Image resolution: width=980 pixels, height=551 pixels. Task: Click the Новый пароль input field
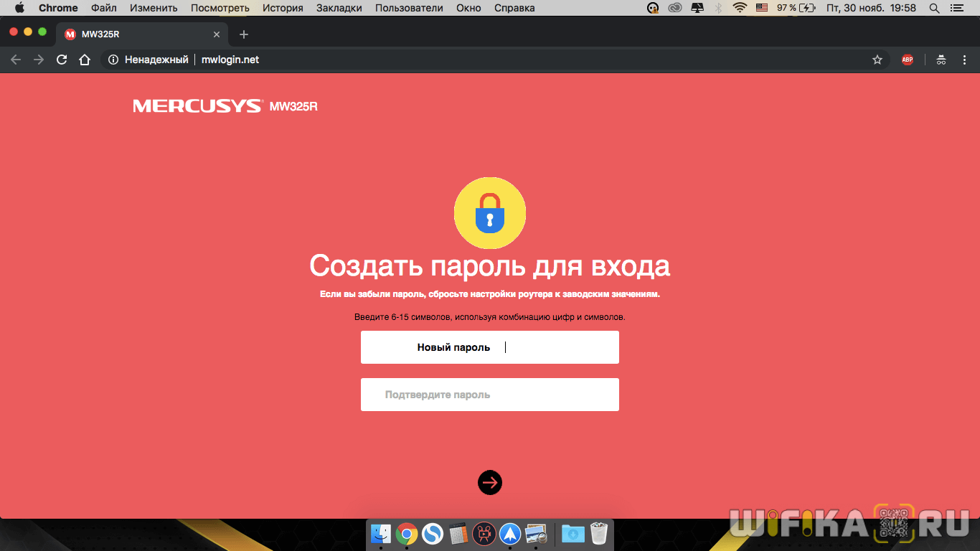(x=490, y=347)
